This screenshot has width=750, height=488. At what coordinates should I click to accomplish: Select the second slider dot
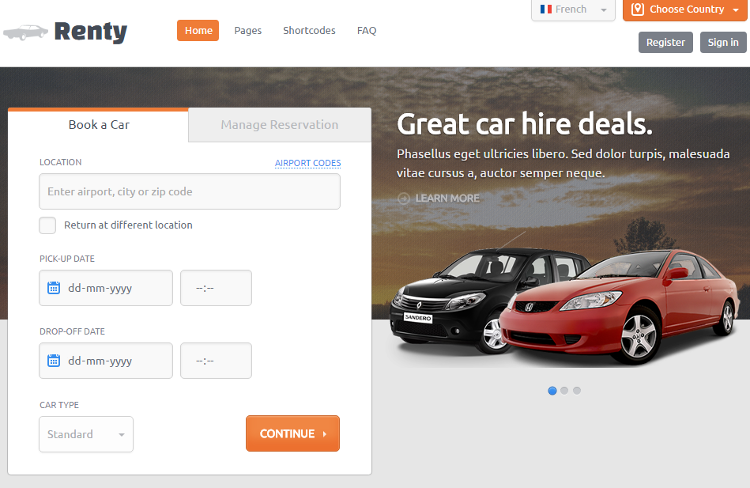point(564,390)
